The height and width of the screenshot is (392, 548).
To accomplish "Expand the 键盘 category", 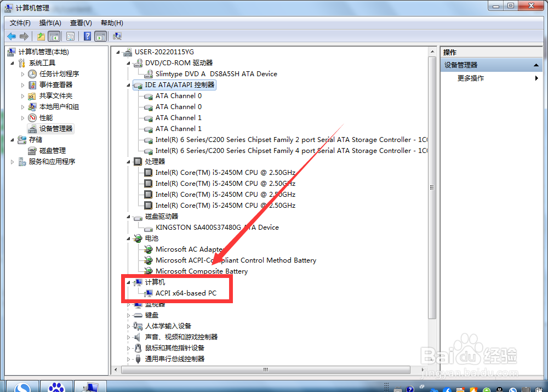I will pos(128,315).
